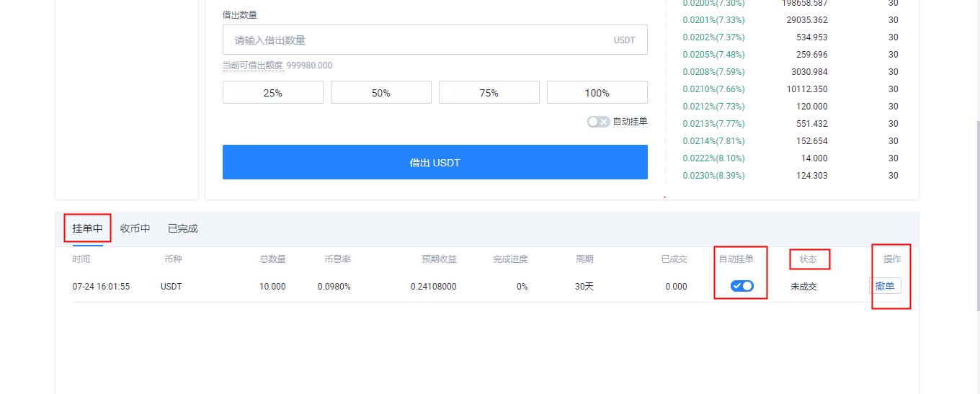Select the 0.0213%(7.77%) rate in order book
The height and width of the screenshot is (394, 980).
point(714,124)
